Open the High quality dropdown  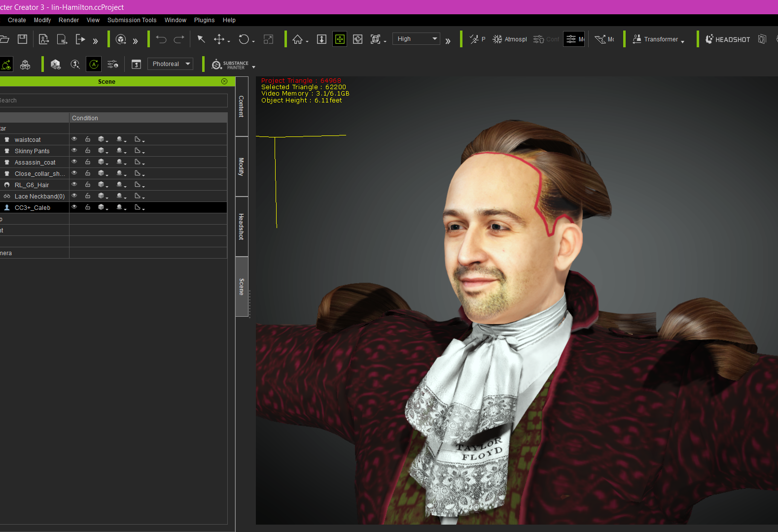point(417,39)
